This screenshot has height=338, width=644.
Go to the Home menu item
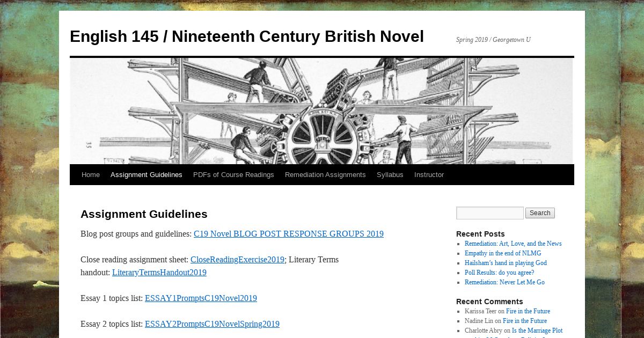pyautogui.click(x=91, y=175)
